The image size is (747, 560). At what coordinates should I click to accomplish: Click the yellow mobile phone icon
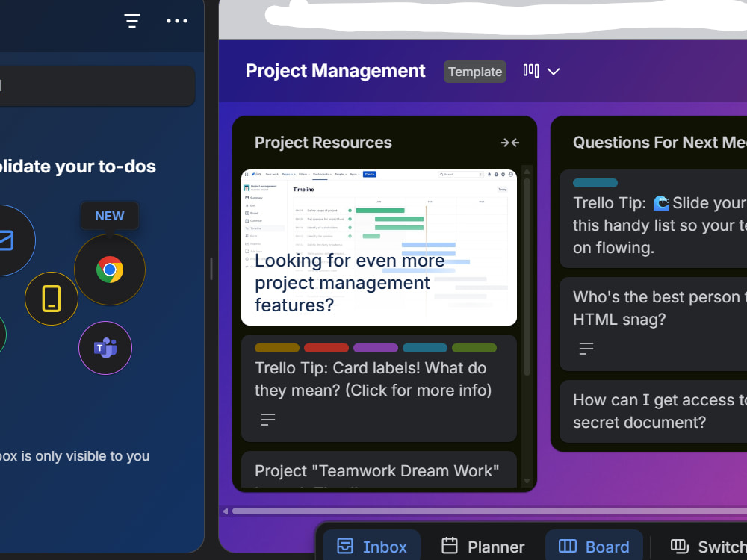52,299
